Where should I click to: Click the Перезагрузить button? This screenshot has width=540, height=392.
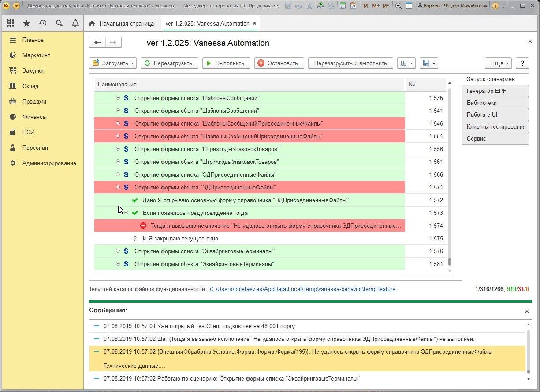coord(169,63)
